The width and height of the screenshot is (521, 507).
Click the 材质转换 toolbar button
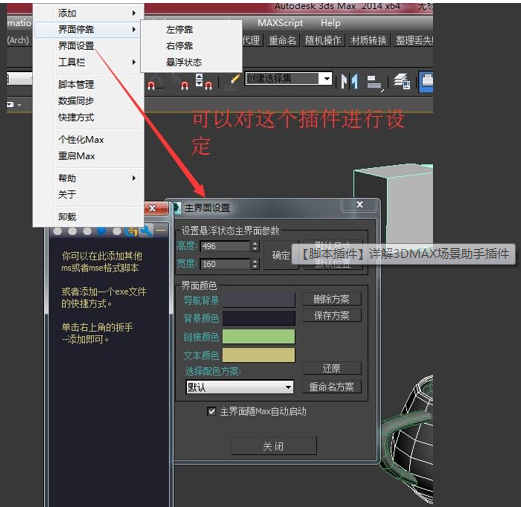point(368,40)
